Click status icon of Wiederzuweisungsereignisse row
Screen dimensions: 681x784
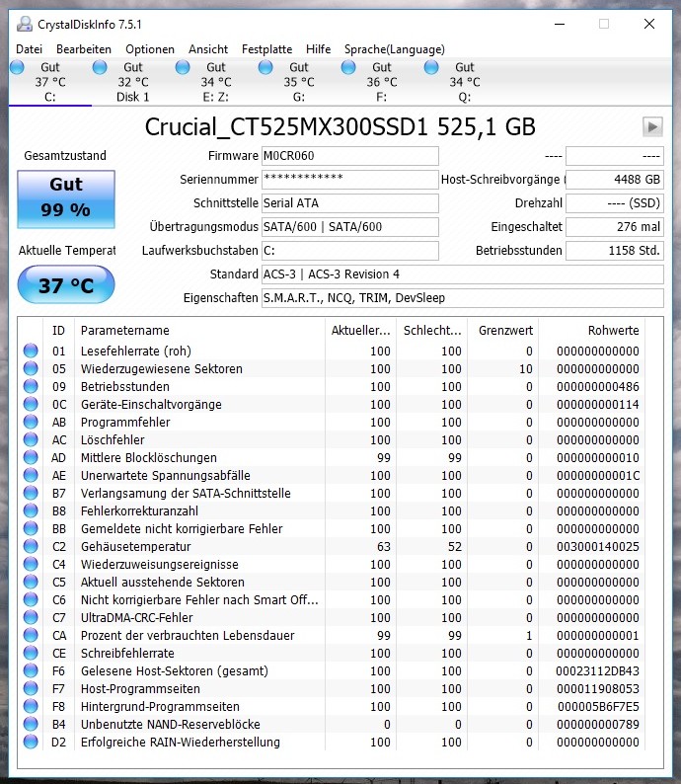(31, 564)
